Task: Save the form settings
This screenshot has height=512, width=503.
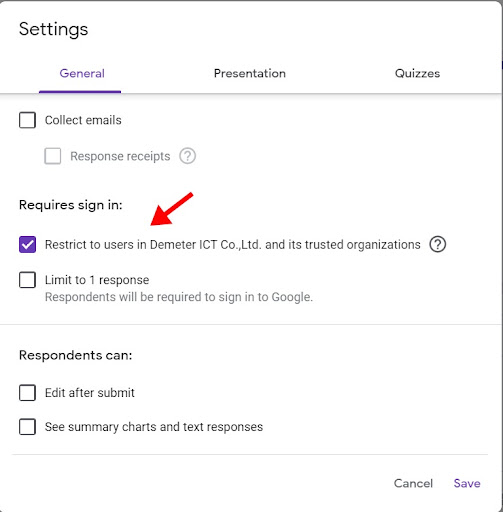Action: (x=467, y=483)
